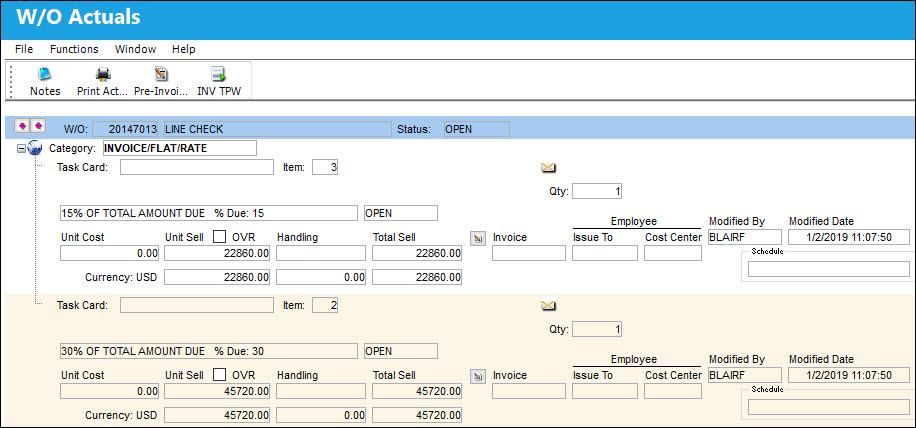Click the Currency USD Unit Sell 22860.00 field
916x428 pixels.
(217, 277)
